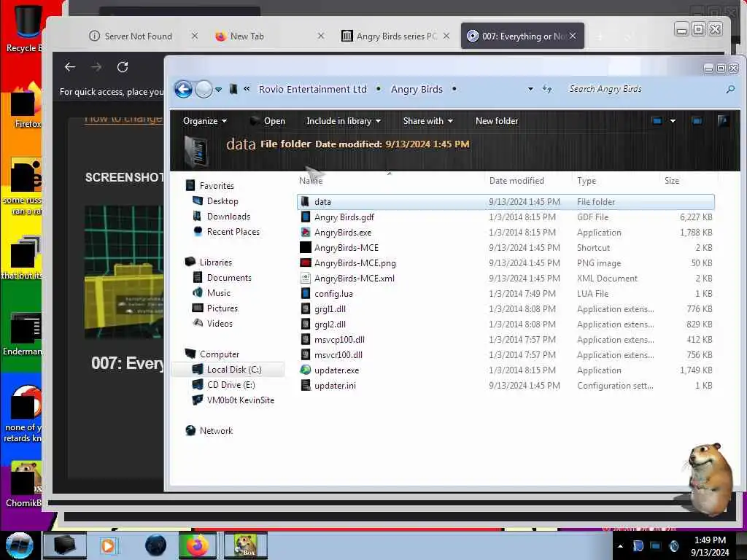747x560 pixels.
Task: Open Desktop in Favorites
Action: coord(222,201)
